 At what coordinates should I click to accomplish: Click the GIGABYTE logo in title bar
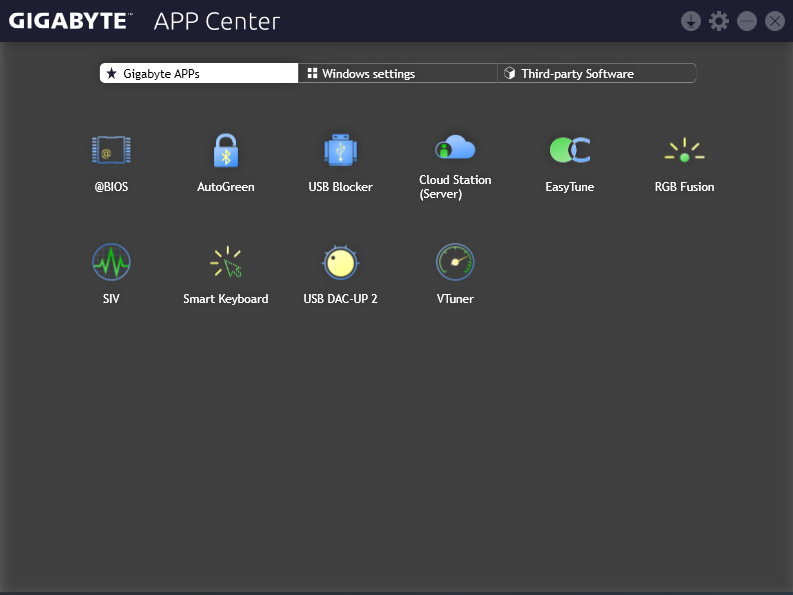[71, 21]
